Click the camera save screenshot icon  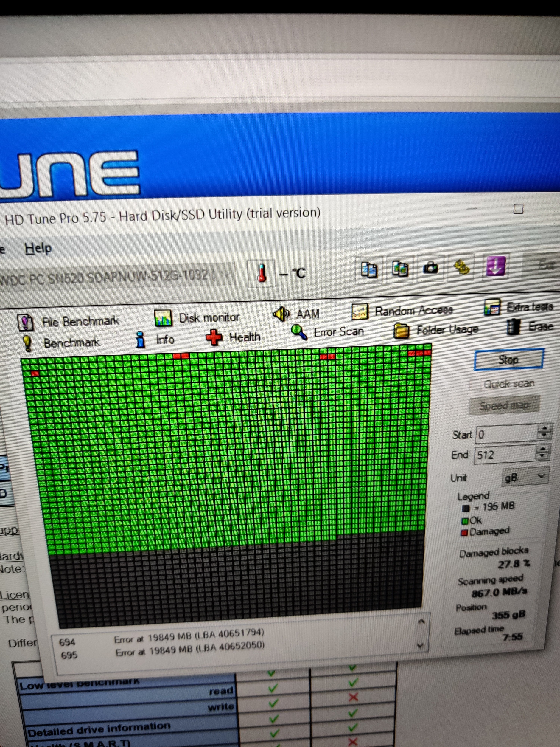point(431,268)
